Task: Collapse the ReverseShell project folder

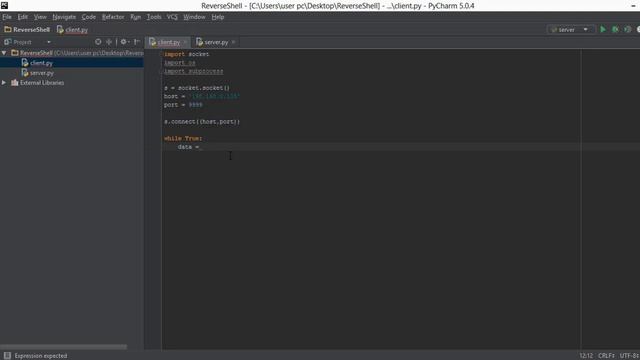Action: pyautogui.click(x=4, y=53)
